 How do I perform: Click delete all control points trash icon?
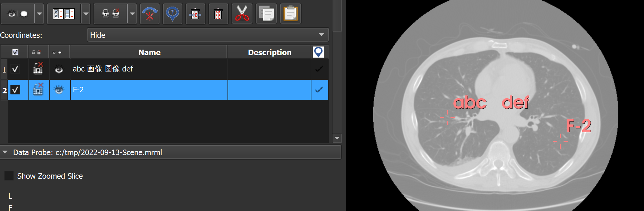pyautogui.click(x=218, y=14)
